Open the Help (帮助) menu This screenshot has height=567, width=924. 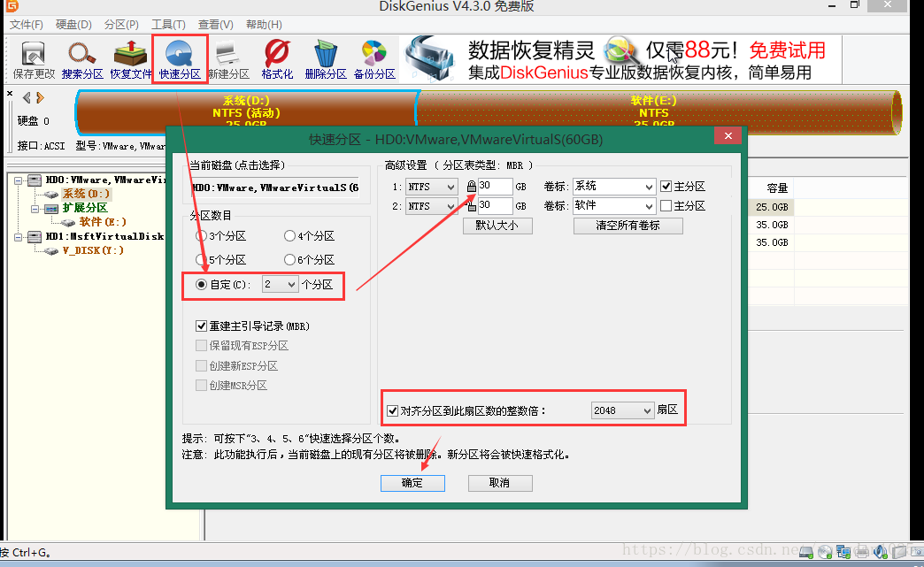(264, 25)
